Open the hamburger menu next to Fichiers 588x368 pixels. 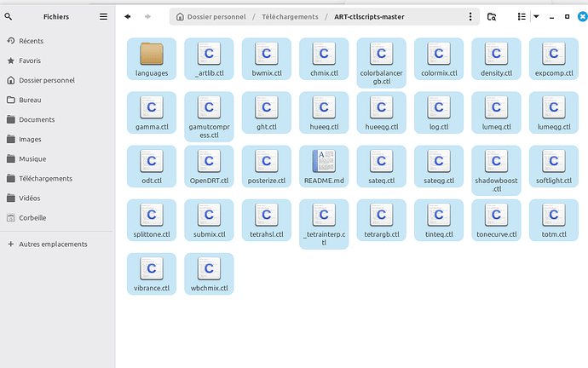coord(103,16)
